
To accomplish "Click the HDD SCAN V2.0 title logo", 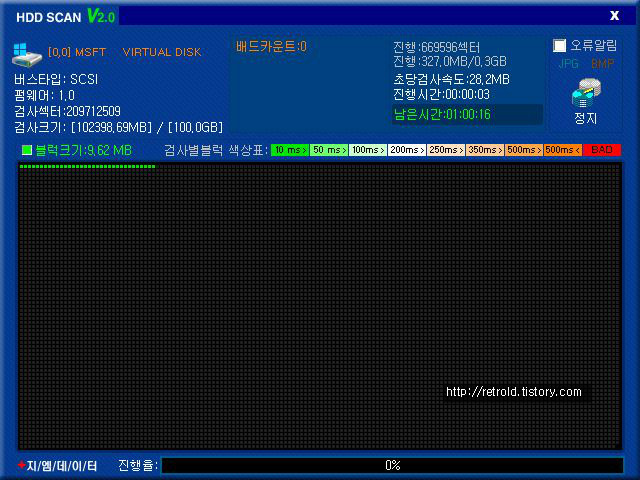I will click(65, 17).
